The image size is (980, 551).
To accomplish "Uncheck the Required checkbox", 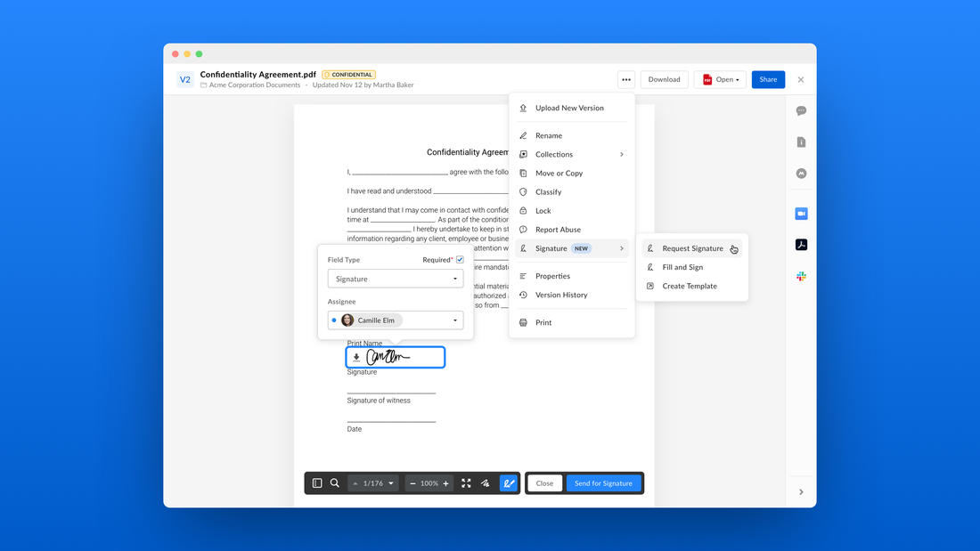I will click(x=460, y=259).
